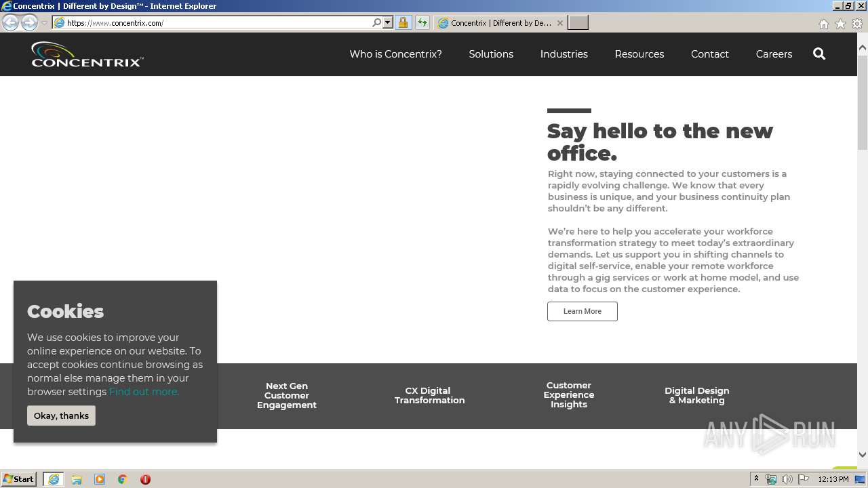868x488 pixels.
Task: Open the search magnifier in address bar
Action: click(x=377, y=22)
